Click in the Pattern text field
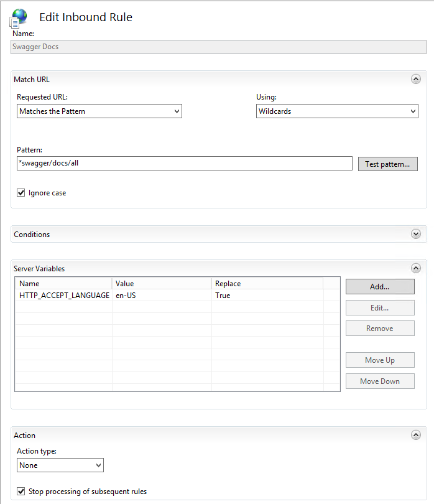The height and width of the screenshot is (504, 434). pos(184,163)
